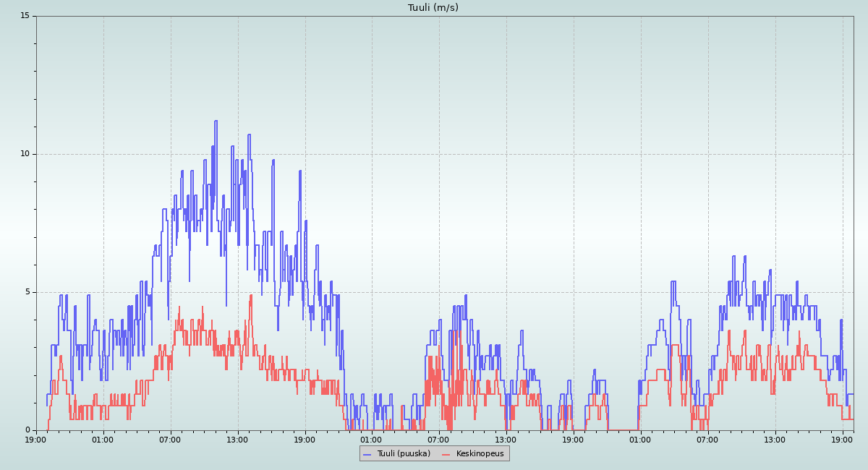Click the highest peak of the blue gust line
The width and height of the screenshot is (868, 470).
point(216,121)
